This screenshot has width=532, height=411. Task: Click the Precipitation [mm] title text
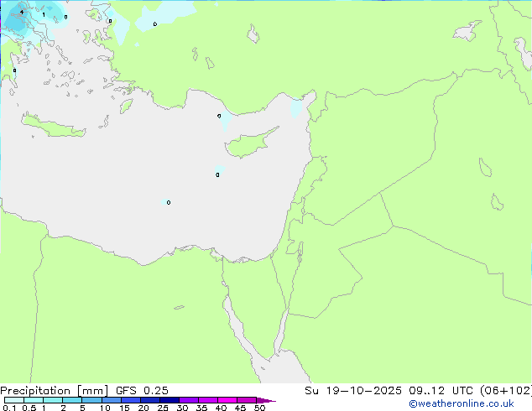55,391
